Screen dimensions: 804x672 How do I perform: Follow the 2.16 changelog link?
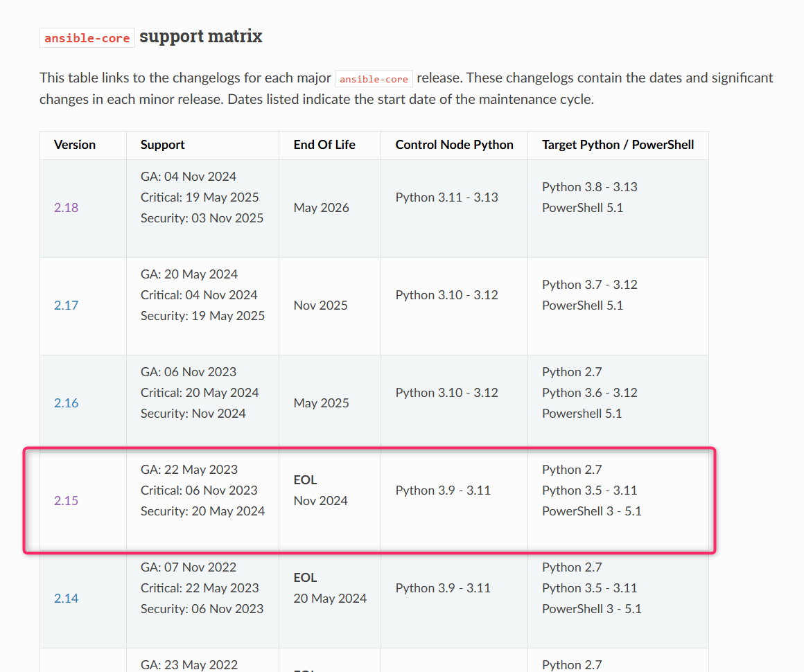click(x=66, y=403)
